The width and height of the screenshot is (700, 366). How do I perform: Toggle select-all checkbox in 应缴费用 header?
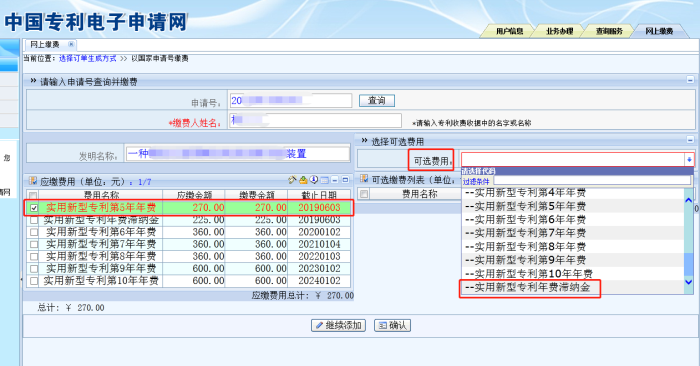[33, 195]
